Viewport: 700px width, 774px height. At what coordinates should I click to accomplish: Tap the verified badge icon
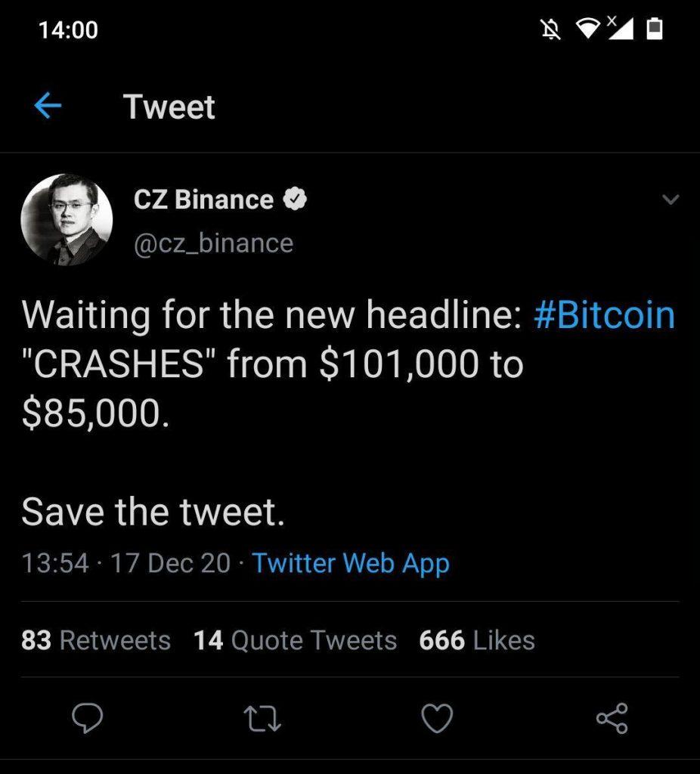294,200
